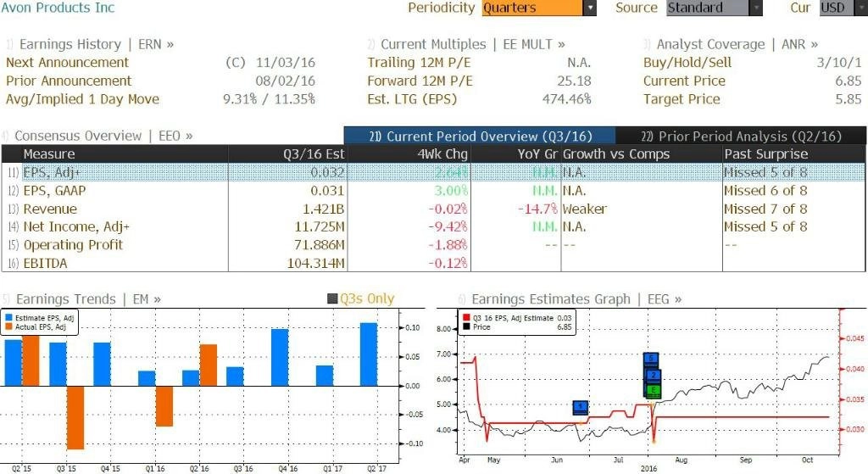Open Earnings Trends EM link
868x474 pixels.
pyautogui.click(x=88, y=299)
